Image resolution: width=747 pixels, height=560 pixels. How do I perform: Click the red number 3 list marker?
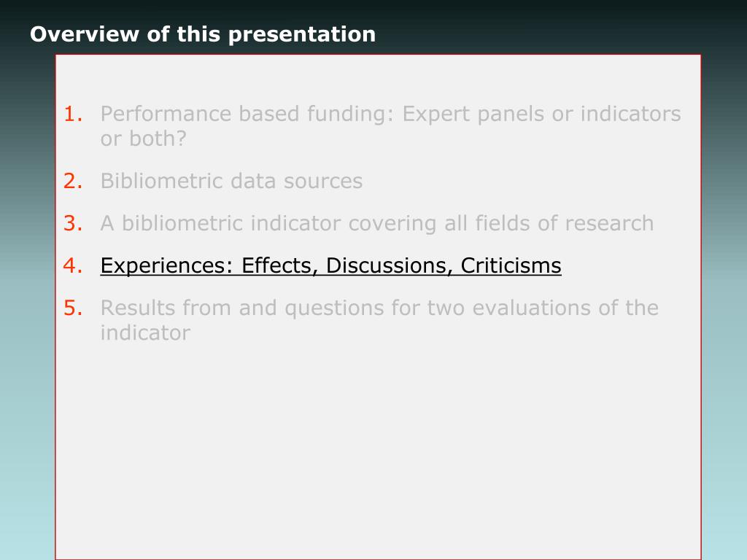[x=73, y=223]
